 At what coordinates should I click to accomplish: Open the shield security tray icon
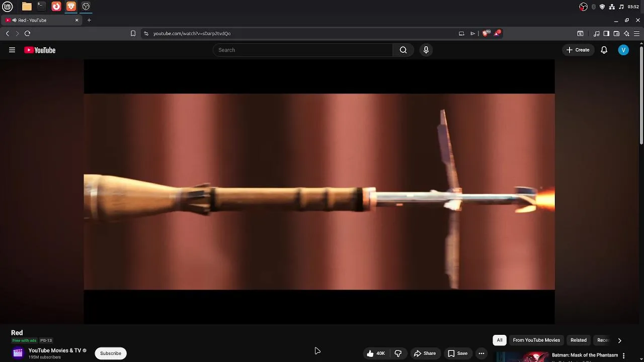coord(602,7)
